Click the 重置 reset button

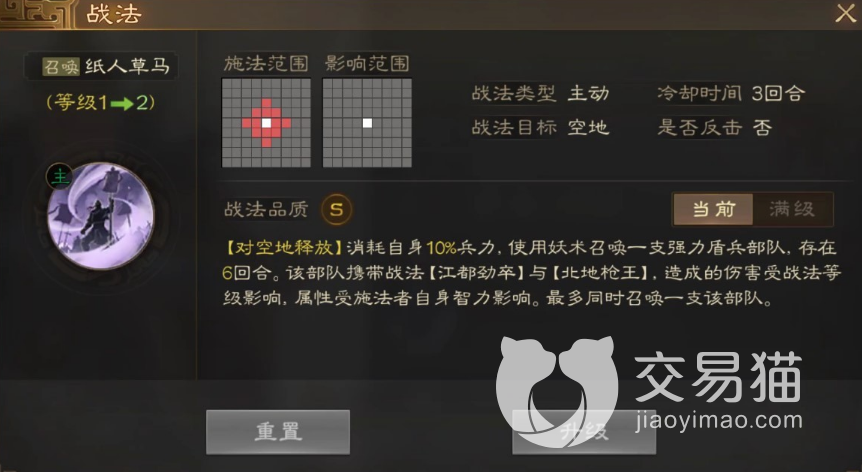(x=278, y=432)
